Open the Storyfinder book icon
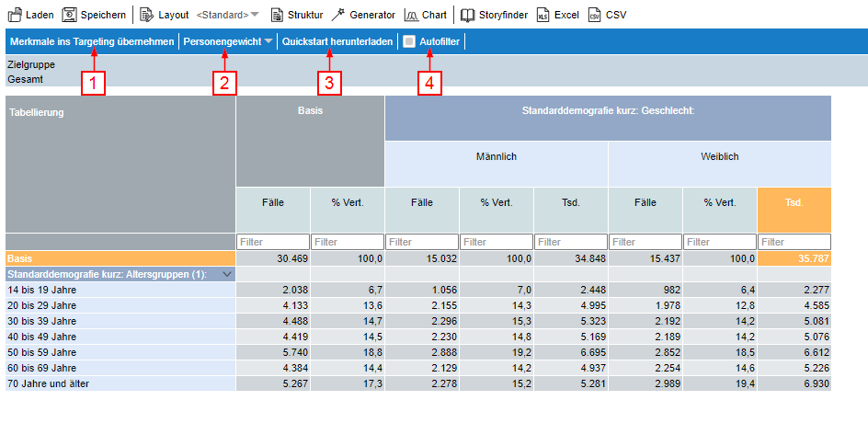 (468, 15)
